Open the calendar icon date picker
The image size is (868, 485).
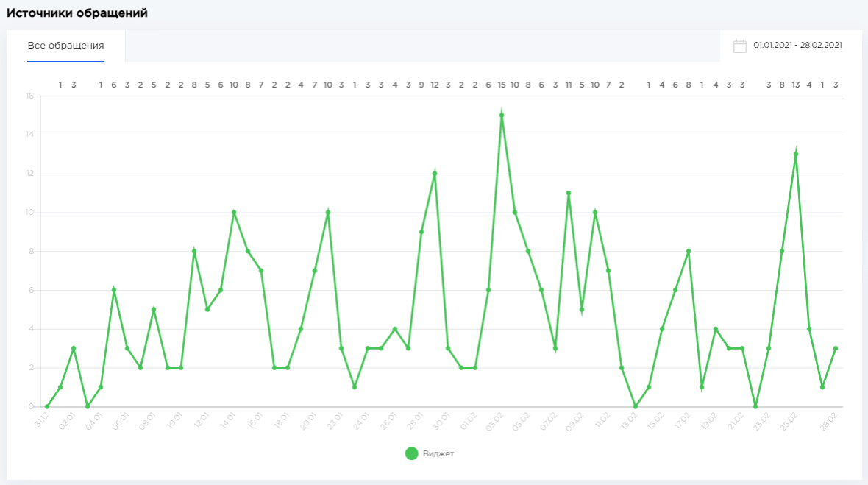click(739, 46)
